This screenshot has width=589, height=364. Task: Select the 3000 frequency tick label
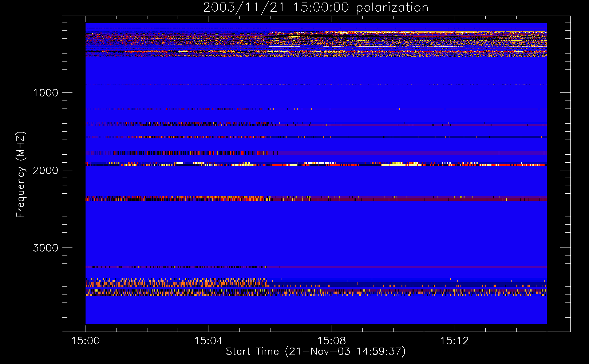pos(46,248)
